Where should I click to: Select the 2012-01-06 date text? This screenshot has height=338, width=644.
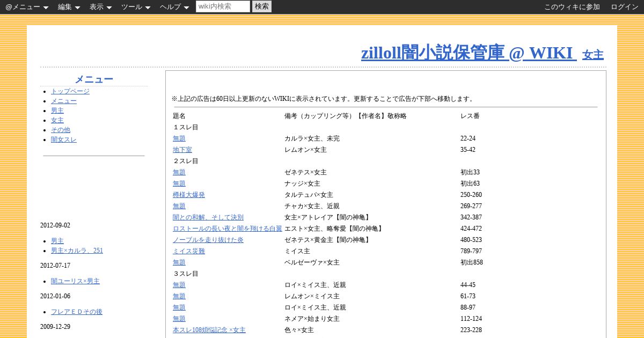[55, 296]
